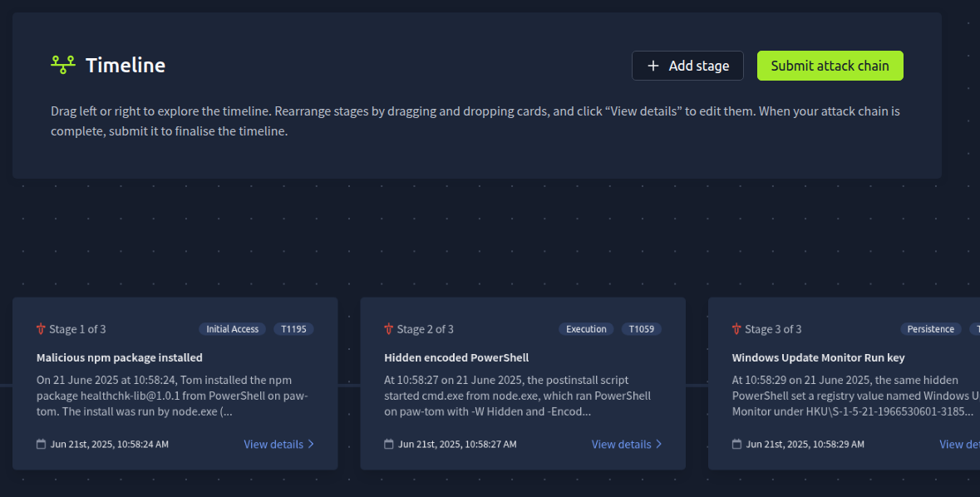
Task: Click the Stage 1 of 3 label
Action: tap(77, 329)
